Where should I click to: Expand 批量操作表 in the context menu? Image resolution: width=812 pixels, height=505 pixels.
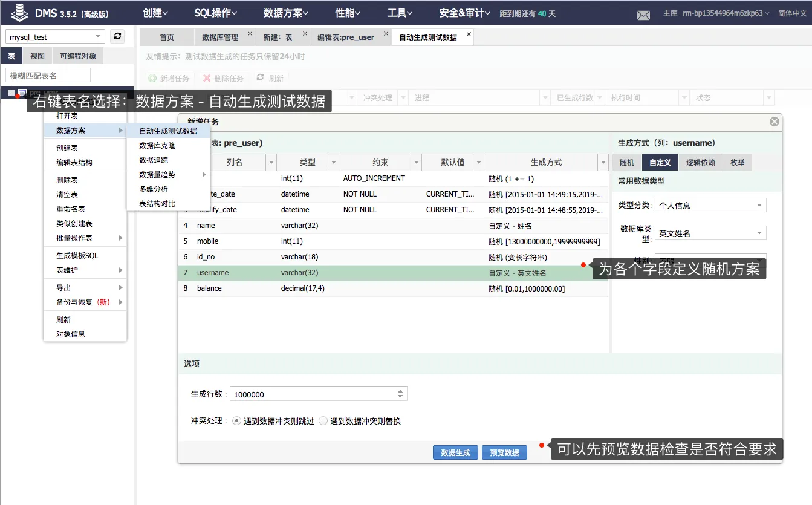(85, 238)
